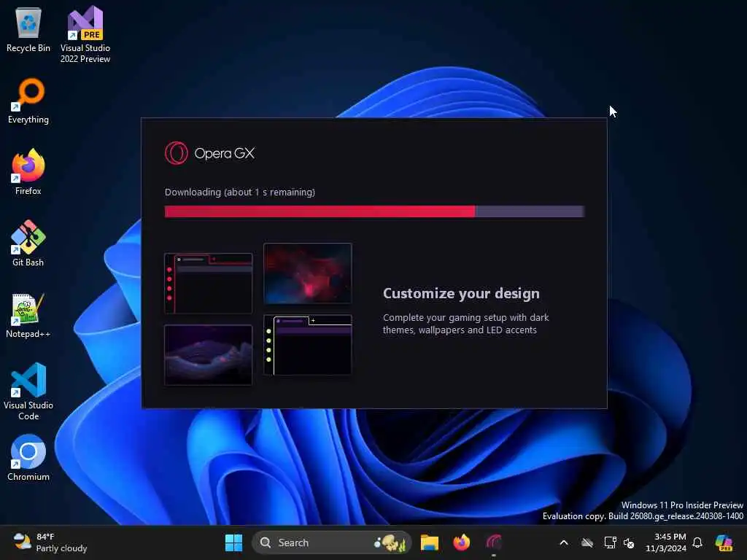The image size is (747, 560).
Task: Open the Windows Start menu
Action: [x=233, y=542]
